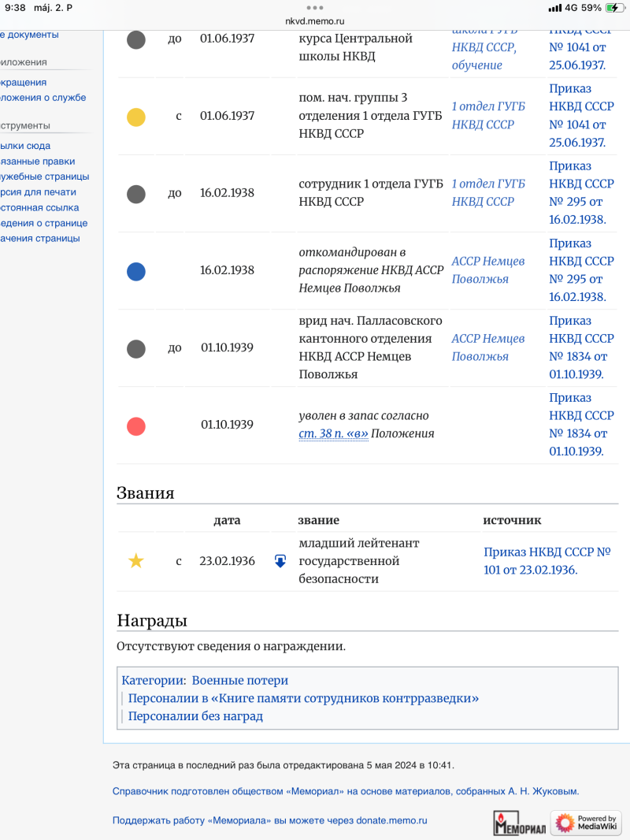The height and width of the screenshot is (840, 630).
Task: Tap the three-dot multitasking control at top
Action: (315, 7)
